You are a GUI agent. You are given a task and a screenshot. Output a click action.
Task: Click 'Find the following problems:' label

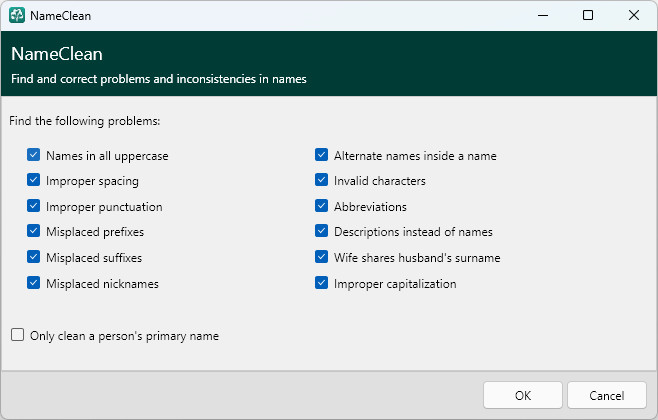[84, 121]
